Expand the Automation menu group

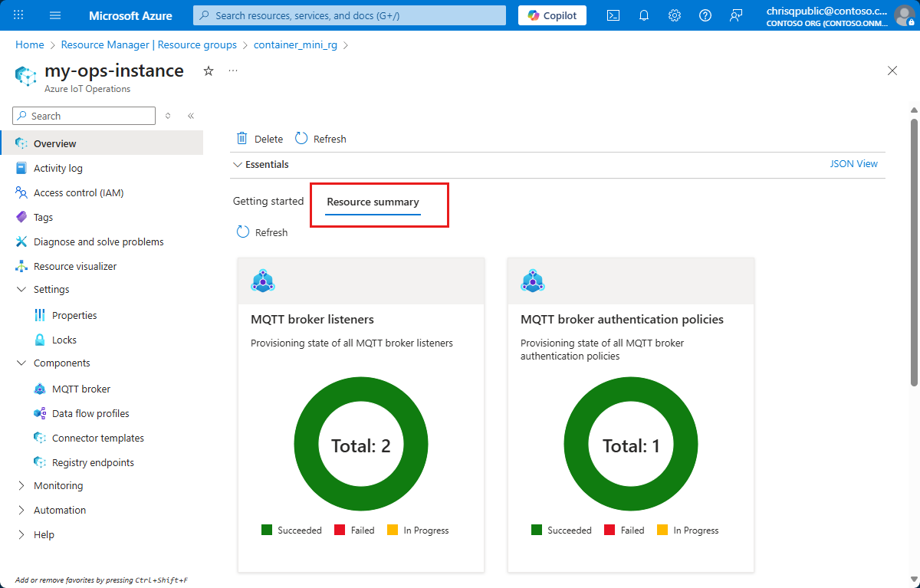[x=21, y=511]
